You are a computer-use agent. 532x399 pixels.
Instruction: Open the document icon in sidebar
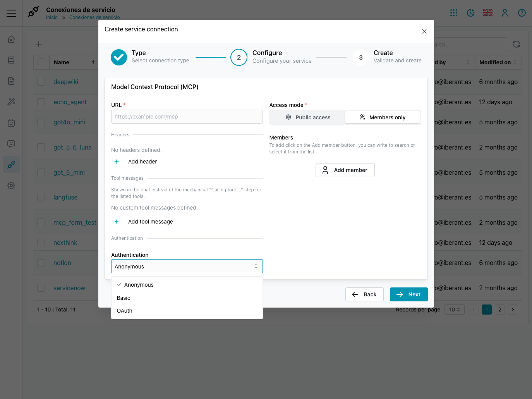(11, 81)
